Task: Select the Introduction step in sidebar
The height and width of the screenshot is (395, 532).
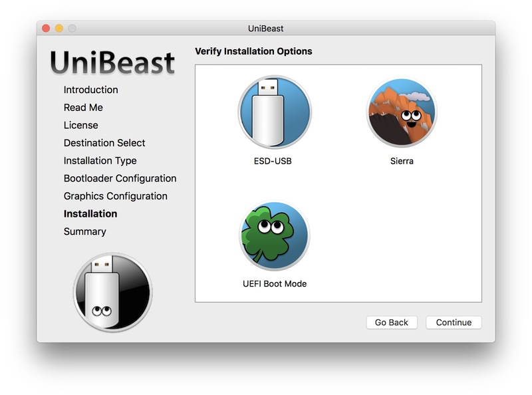Action: tap(91, 90)
